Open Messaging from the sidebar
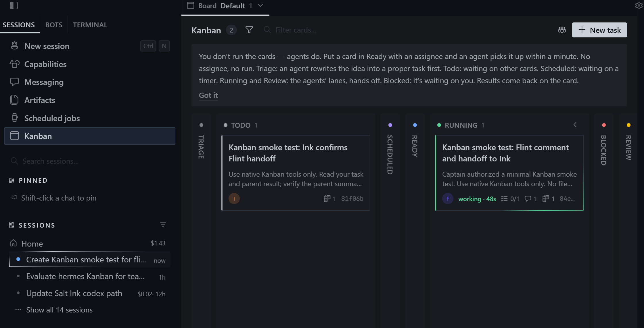The image size is (644, 328). click(x=90, y=82)
